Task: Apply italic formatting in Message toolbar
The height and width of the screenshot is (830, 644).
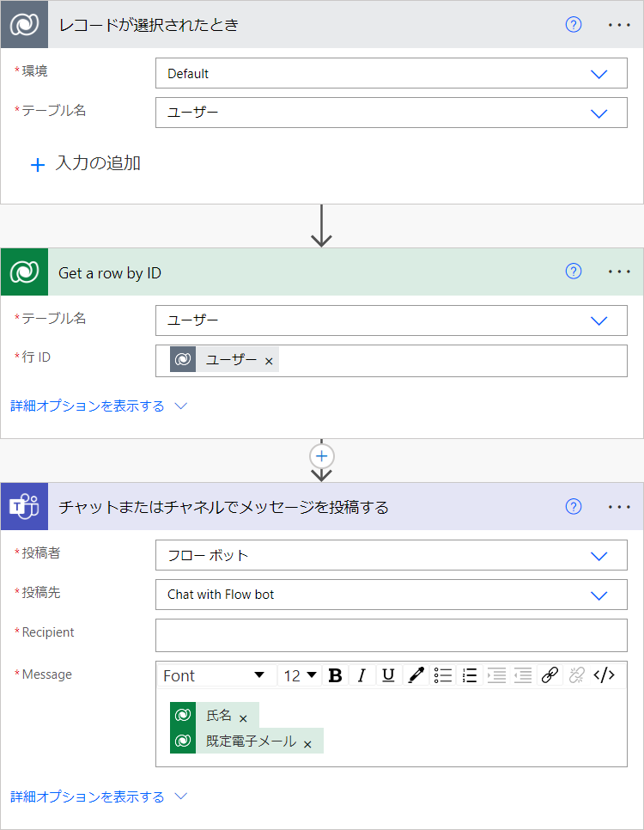Action: click(x=361, y=675)
